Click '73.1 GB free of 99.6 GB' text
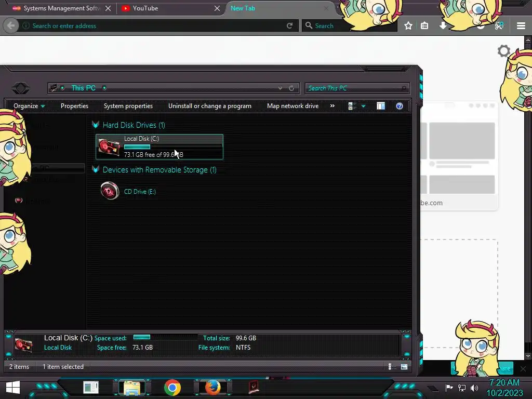This screenshot has width=532, height=399. click(153, 155)
